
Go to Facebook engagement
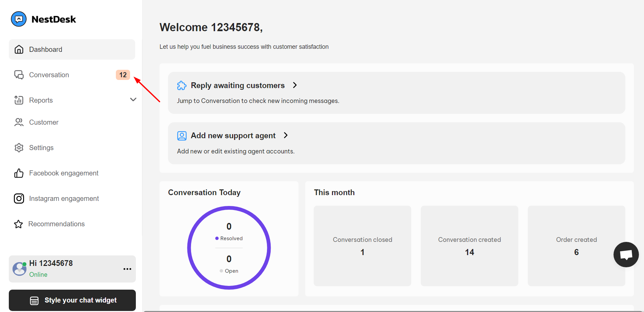click(x=72, y=173)
